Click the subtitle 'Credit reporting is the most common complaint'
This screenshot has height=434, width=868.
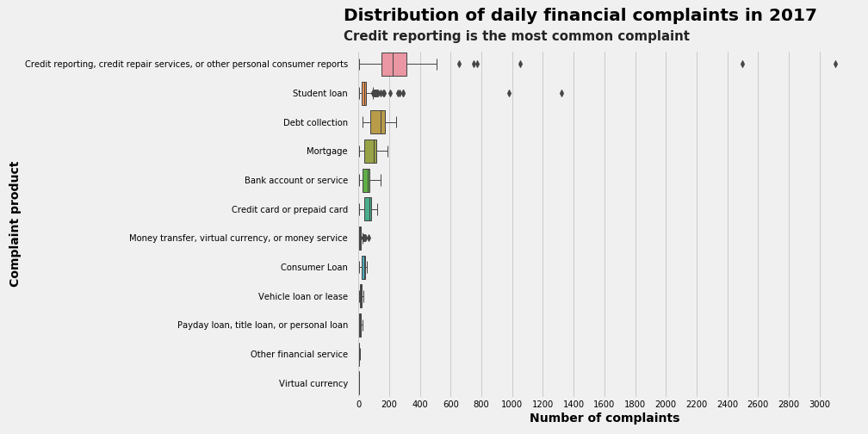pyautogui.click(x=516, y=36)
